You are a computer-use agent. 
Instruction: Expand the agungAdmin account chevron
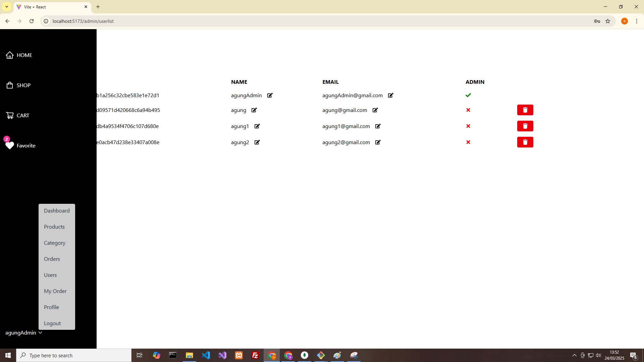click(x=40, y=333)
